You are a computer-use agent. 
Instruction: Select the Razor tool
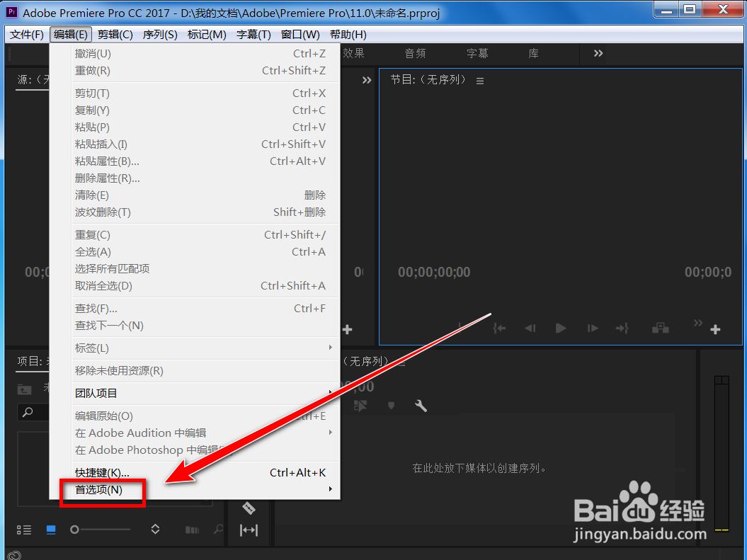point(249,508)
